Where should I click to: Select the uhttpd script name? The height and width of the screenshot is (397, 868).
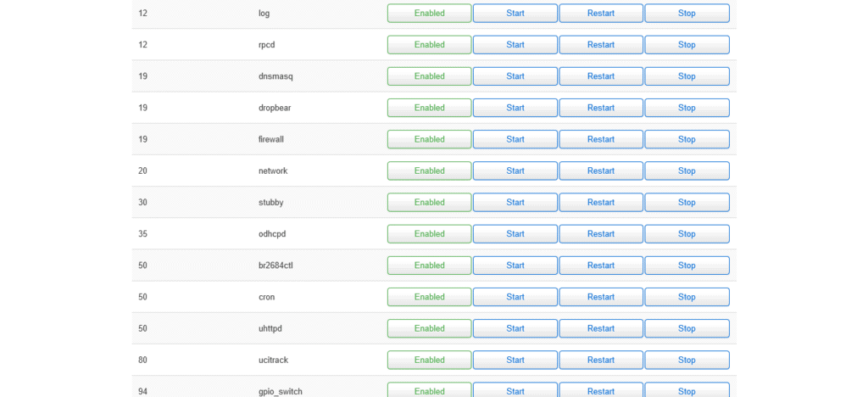tap(270, 329)
